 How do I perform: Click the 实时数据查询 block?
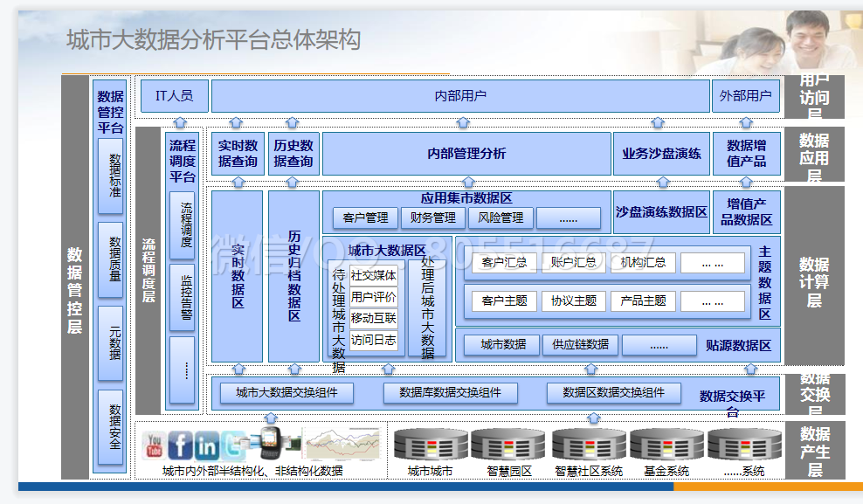click(238, 154)
